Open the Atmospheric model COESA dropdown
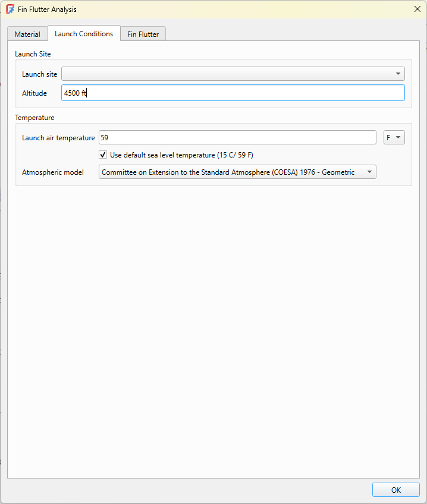This screenshot has width=427, height=504. (x=237, y=172)
